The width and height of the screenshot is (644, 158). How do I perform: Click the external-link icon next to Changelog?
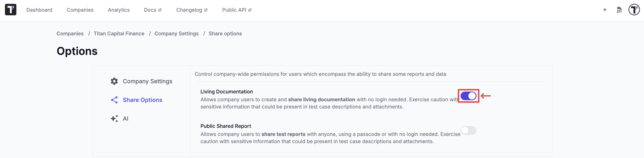[205, 10]
